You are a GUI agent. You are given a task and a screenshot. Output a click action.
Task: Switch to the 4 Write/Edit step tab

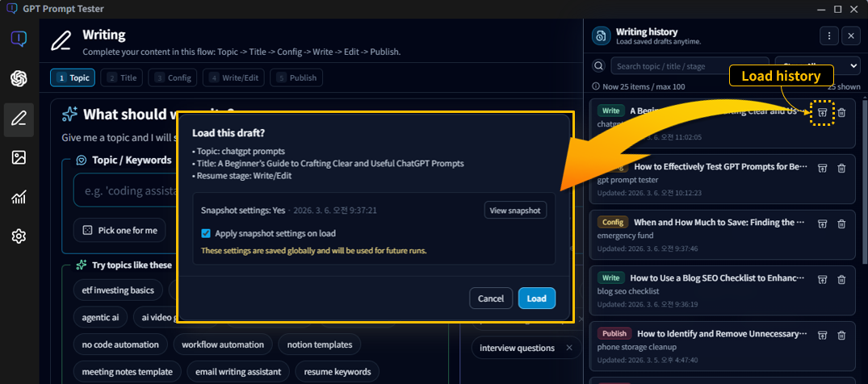[233, 78]
